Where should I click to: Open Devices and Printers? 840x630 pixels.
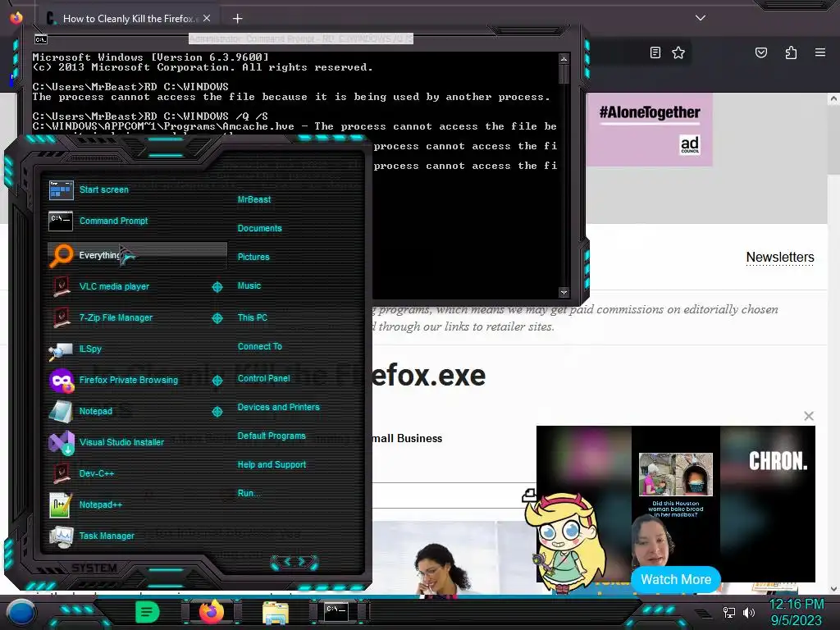[x=279, y=407]
